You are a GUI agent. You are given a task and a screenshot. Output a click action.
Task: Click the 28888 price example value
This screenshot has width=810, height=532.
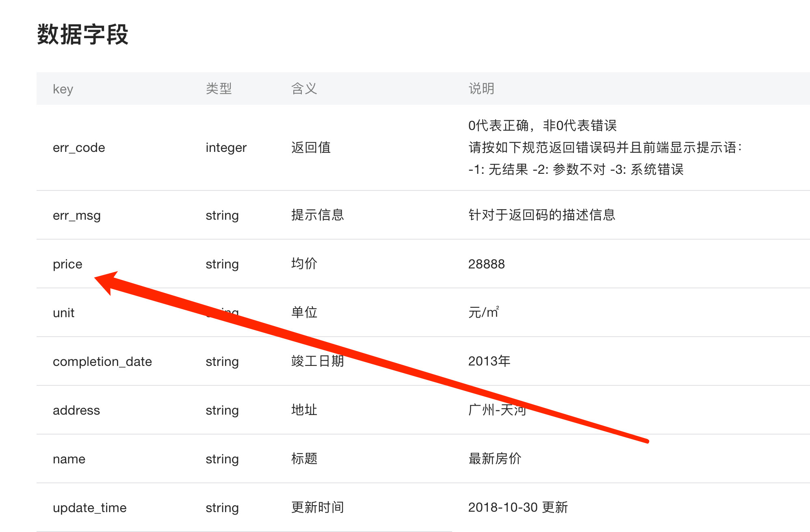click(x=486, y=264)
